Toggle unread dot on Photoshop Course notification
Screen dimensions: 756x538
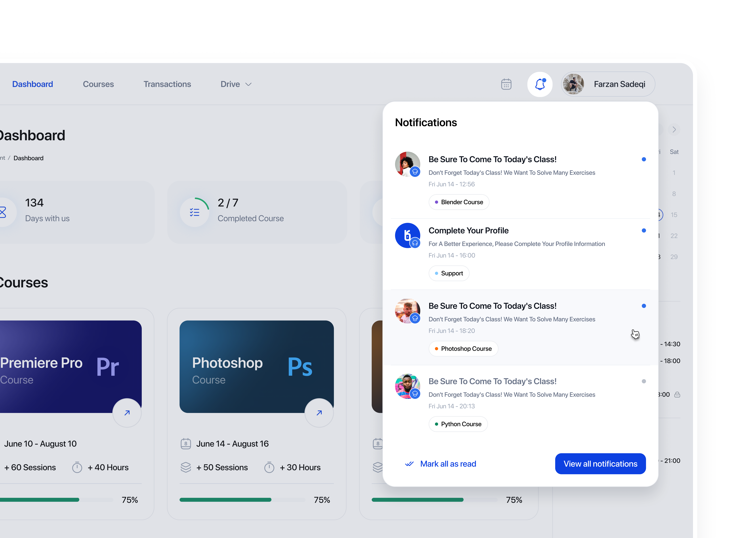click(644, 306)
